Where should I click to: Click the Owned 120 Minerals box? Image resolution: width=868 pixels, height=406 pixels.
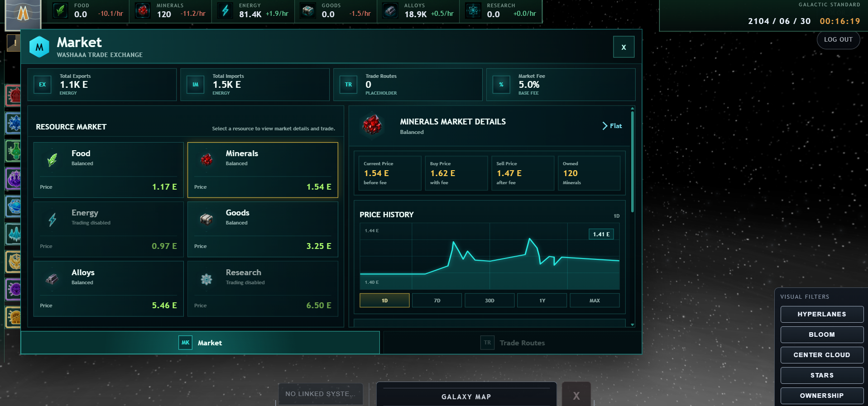pos(589,173)
